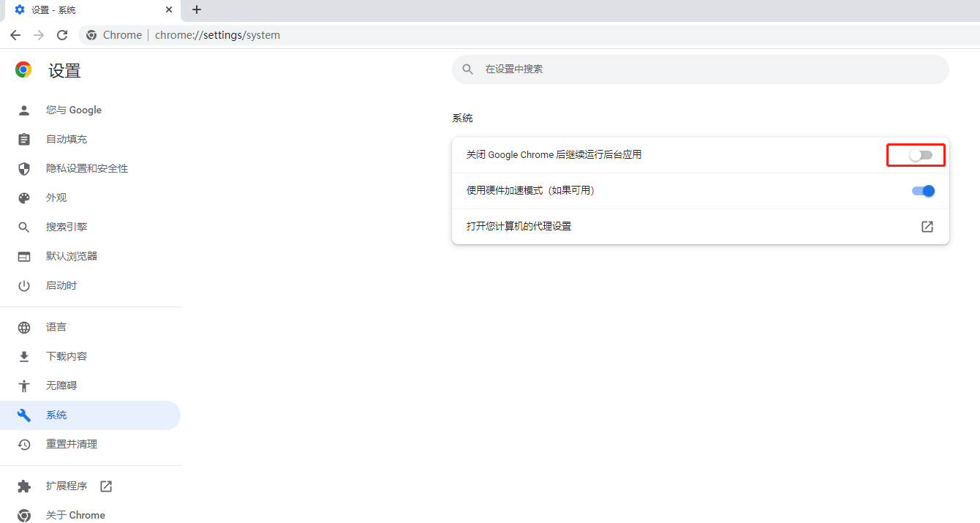The image size is (980, 523).
Task: Click the 系统 wrench icon in sidebar
Action: (24, 415)
